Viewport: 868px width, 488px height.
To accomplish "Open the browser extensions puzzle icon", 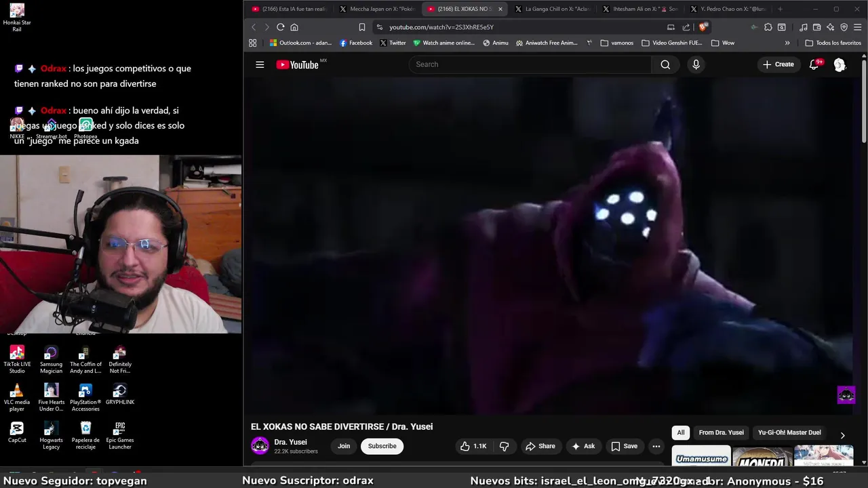I will point(768,27).
